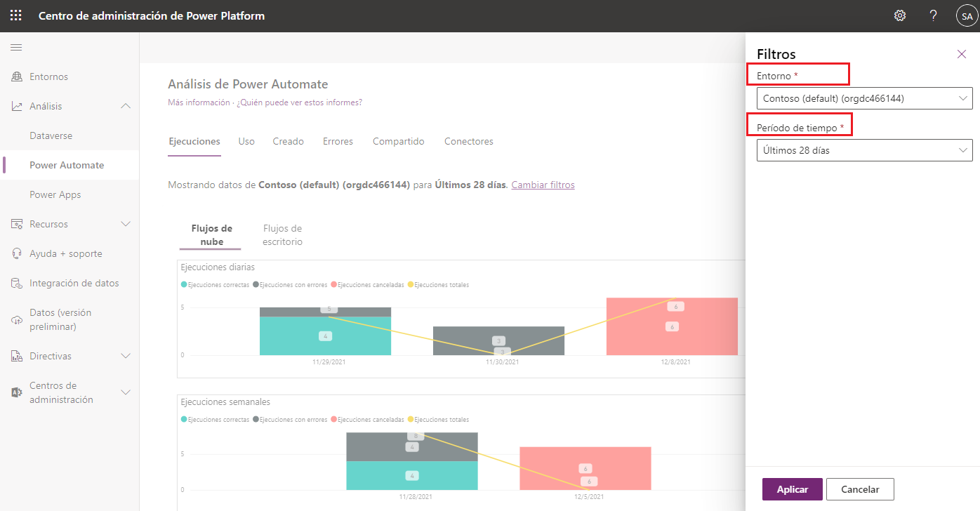Open Datos (versión preliminar) in sidebar
Screen dimensions: 980x511
tap(69, 319)
